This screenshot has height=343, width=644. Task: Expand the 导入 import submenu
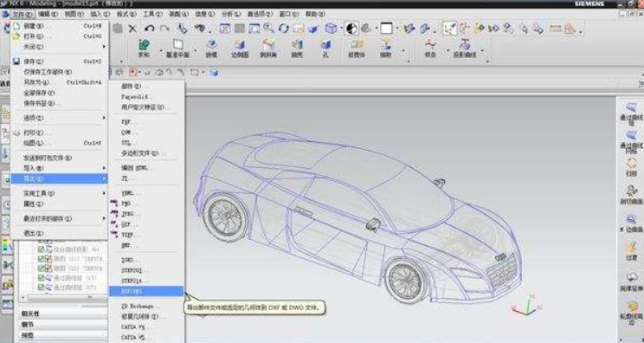click(60, 168)
